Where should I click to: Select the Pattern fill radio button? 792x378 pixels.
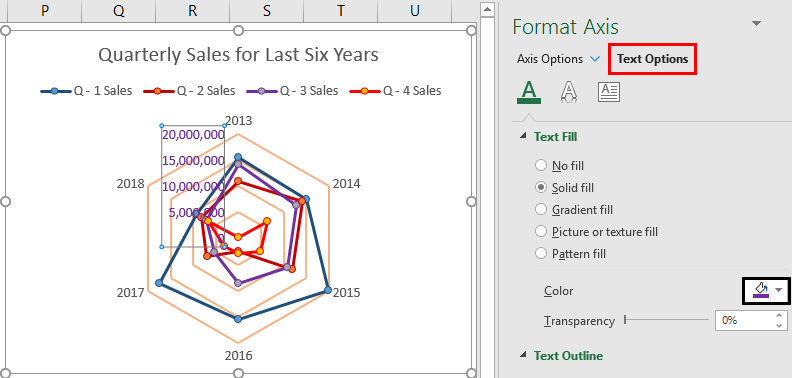click(541, 253)
